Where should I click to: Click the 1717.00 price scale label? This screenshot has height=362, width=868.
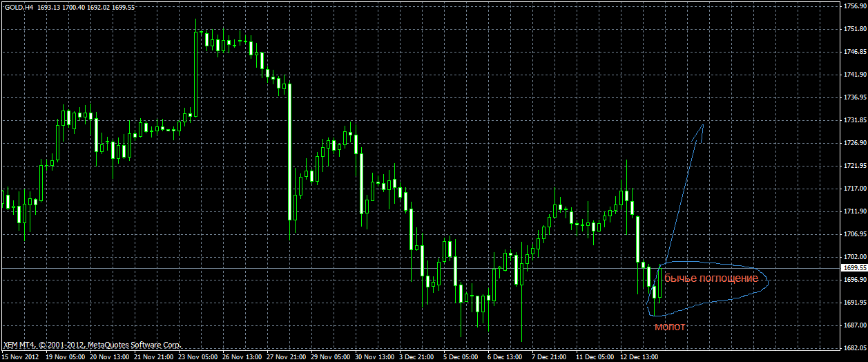click(855, 189)
